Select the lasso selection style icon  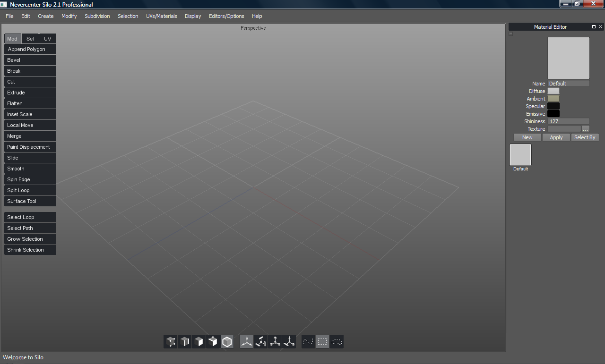337,341
